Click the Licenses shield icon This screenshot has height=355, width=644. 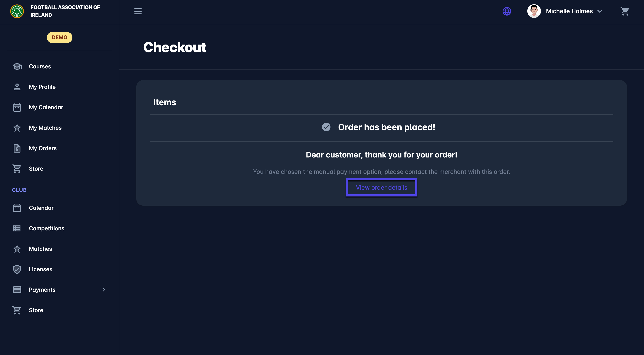[x=17, y=269]
